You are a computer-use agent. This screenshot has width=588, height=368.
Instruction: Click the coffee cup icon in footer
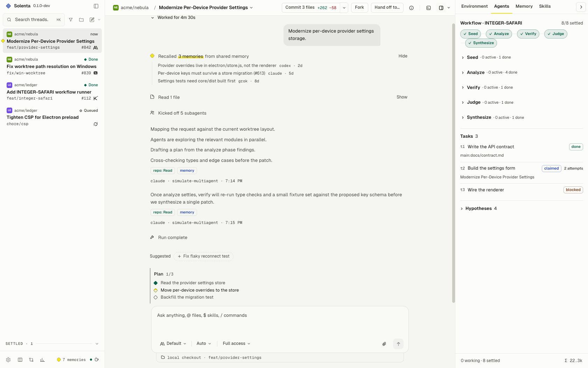(97, 360)
